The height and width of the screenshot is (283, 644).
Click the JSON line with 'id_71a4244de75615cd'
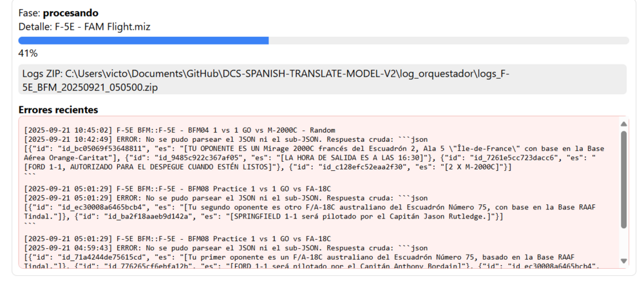click(x=299, y=257)
